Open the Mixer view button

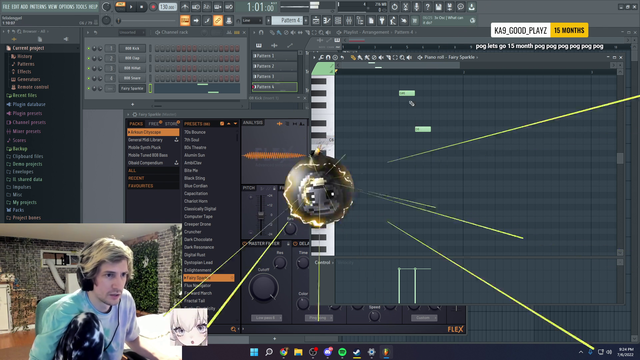tap(349, 20)
